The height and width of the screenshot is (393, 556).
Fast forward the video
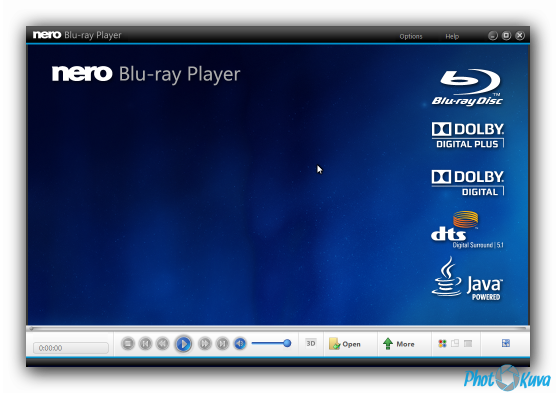205,343
